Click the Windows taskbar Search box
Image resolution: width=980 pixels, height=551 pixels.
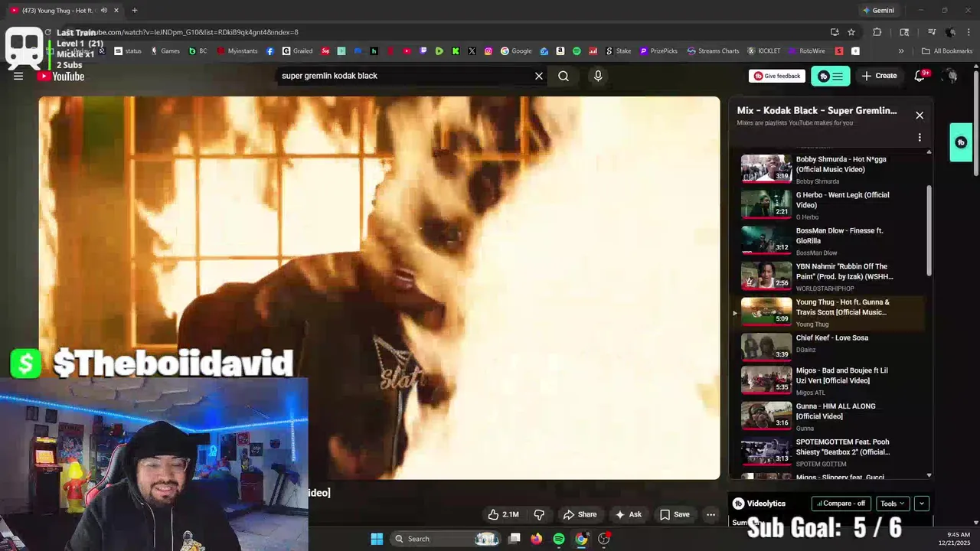pyautogui.click(x=446, y=539)
